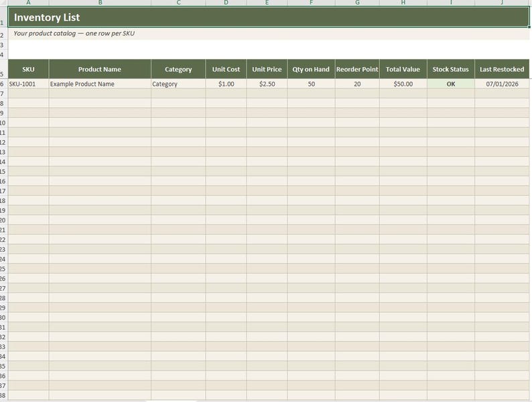This screenshot has width=532, height=402.
Task: Select the Reorder Point header cell
Action: click(357, 69)
